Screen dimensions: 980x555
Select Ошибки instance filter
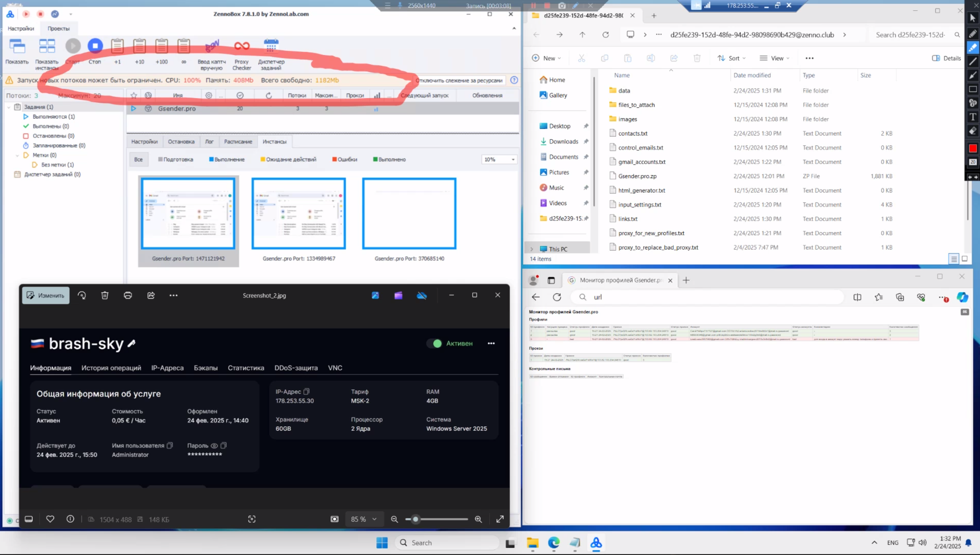point(345,160)
